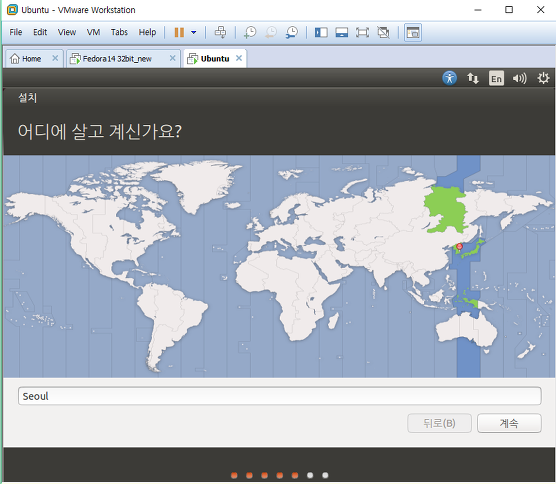Open the En keyboard layout indicator
The width and height of the screenshot is (556, 484).
[496, 78]
